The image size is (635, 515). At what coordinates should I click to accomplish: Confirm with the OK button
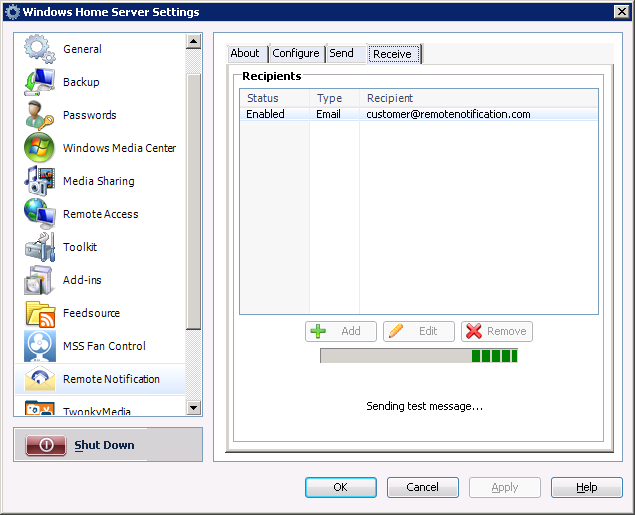[x=341, y=487]
